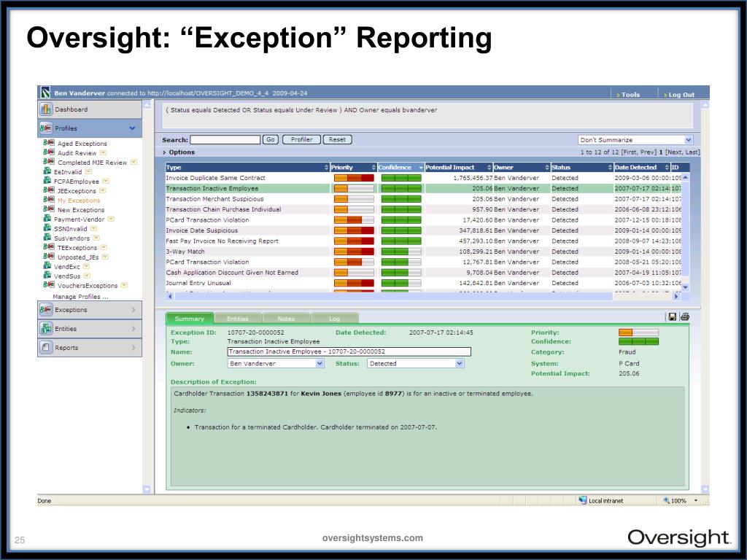Click the icon beside VendExc
This screenshot has height=560, width=747.
47,266
